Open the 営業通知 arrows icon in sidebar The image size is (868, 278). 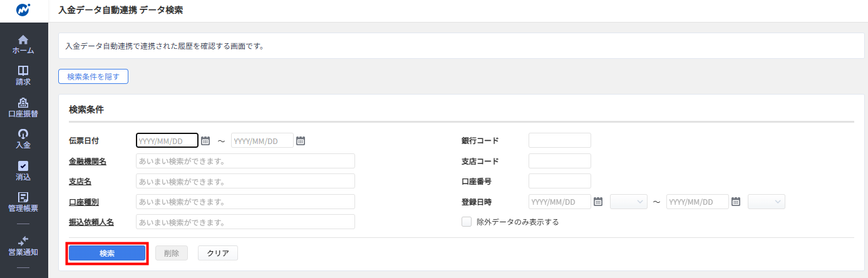pos(23,240)
